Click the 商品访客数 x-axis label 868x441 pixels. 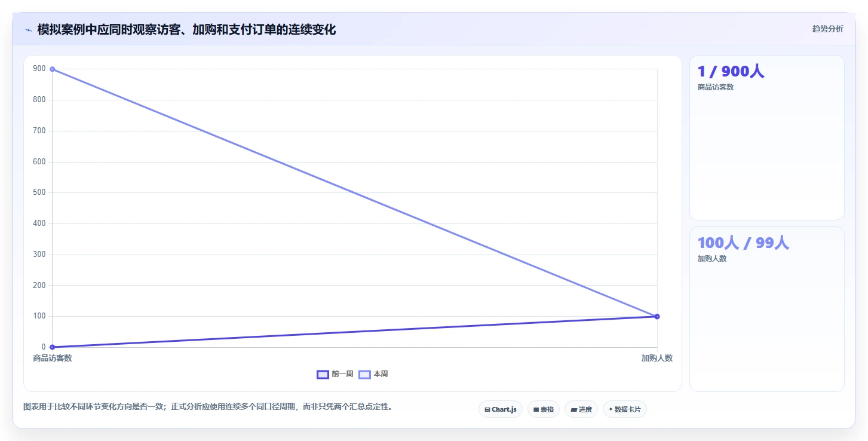click(x=53, y=358)
